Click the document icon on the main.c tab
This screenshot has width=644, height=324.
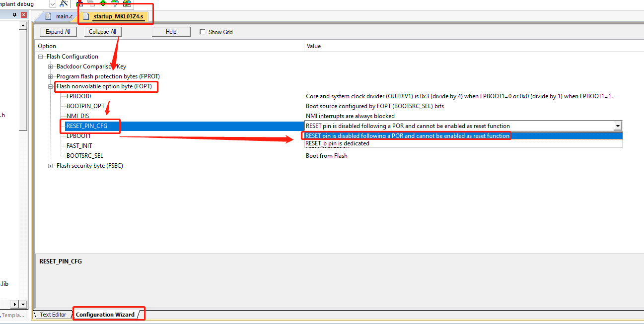48,15
